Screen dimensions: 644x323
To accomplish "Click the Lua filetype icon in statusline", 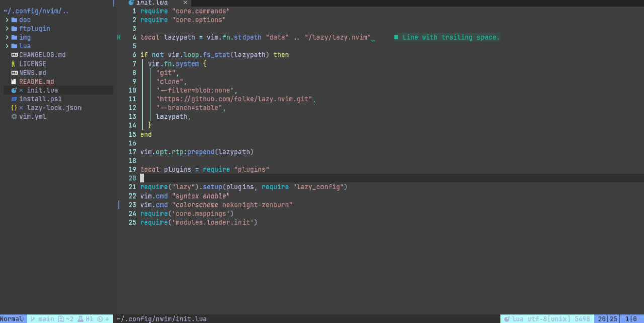I will pyautogui.click(x=507, y=319).
